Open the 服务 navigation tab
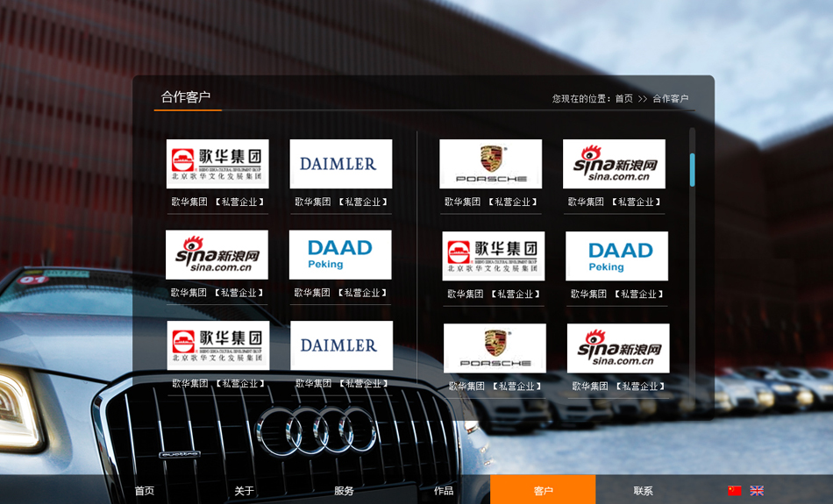The image size is (833, 504). 344,491
